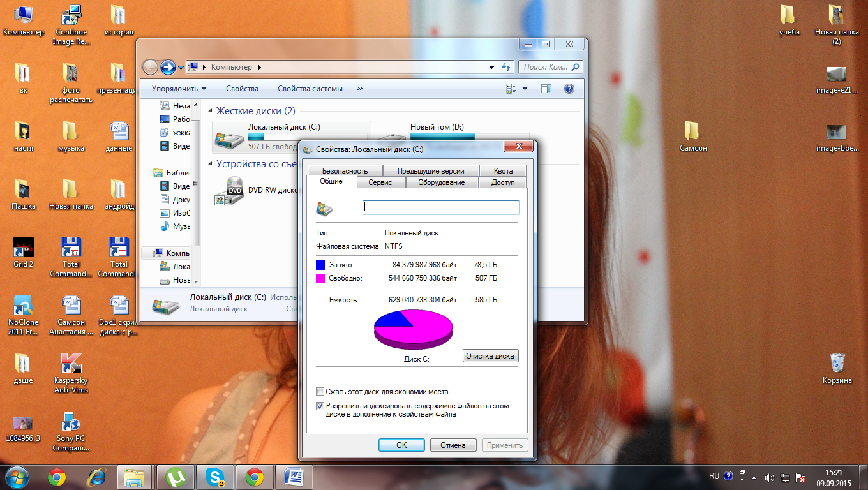
Task: Select the Самсон folder on the desktop
Action: pyautogui.click(x=693, y=137)
